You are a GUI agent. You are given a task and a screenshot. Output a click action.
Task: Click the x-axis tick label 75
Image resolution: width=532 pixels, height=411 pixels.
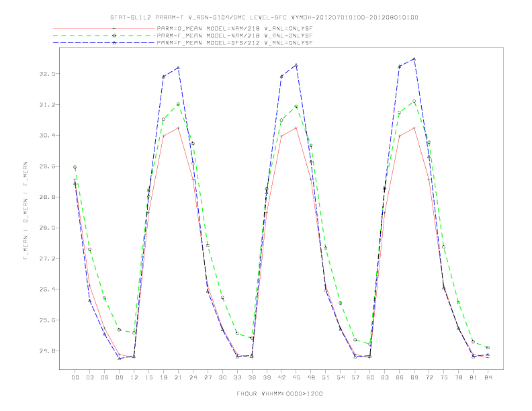444,377
